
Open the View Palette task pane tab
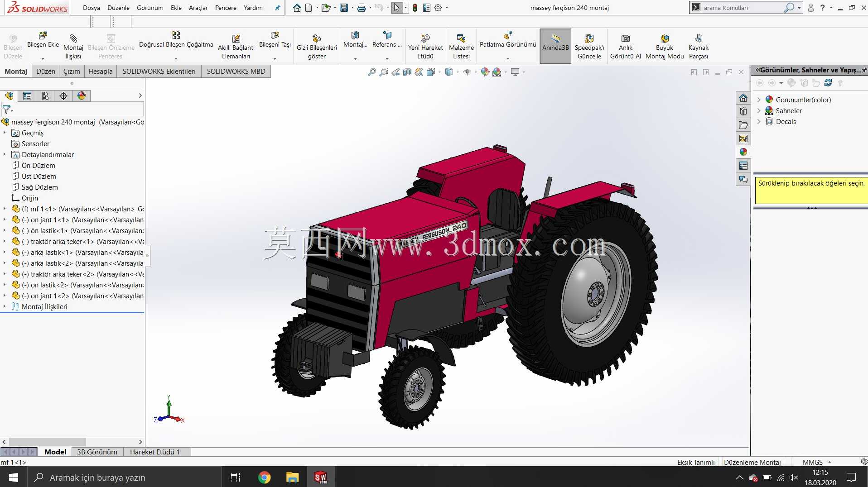pyautogui.click(x=743, y=138)
